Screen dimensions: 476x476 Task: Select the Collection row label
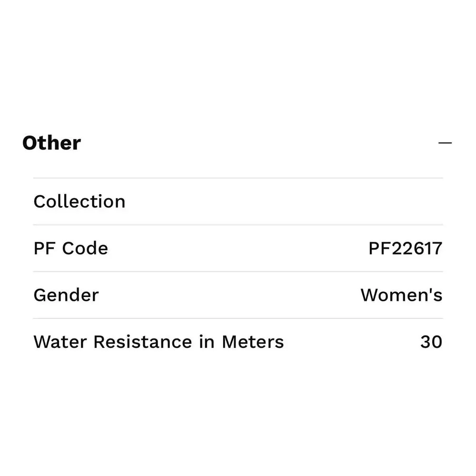tap(79, 201)
